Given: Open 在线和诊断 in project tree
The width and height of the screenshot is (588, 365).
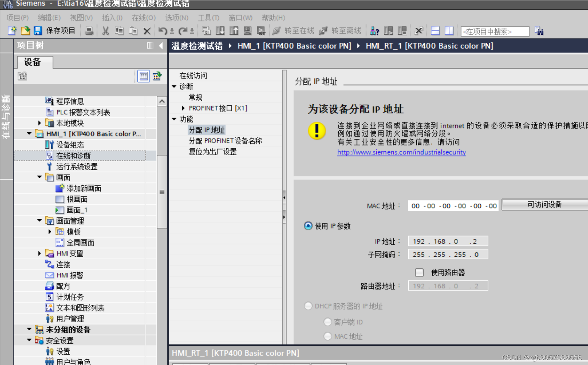Looking at the screenshot, I should 73,156.
